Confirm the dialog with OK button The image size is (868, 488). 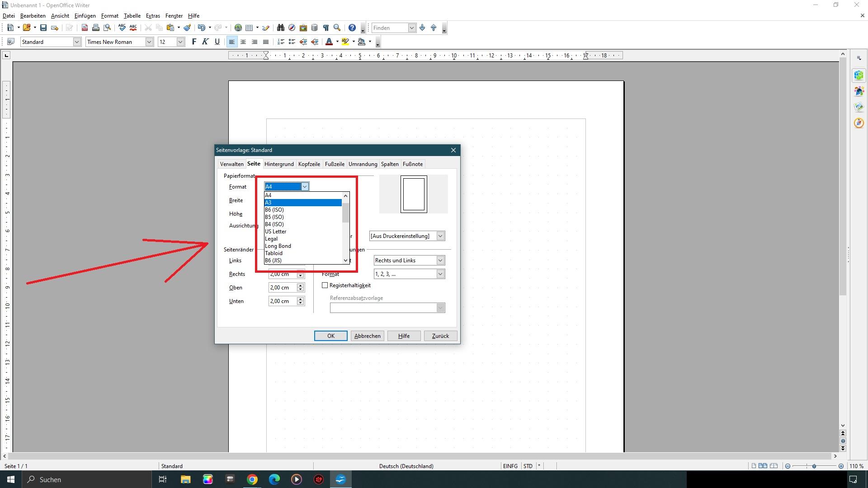click(x=330, y=336)
